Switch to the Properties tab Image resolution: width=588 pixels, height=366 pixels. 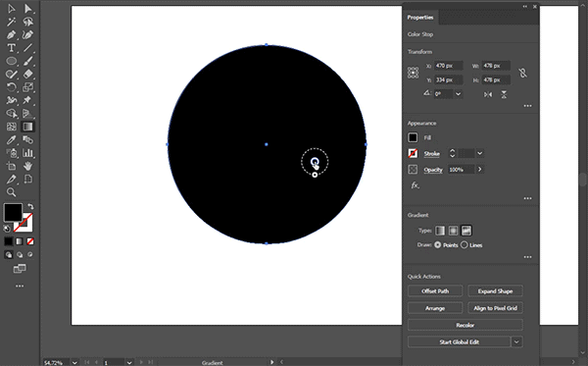click(x=420, y=18)
